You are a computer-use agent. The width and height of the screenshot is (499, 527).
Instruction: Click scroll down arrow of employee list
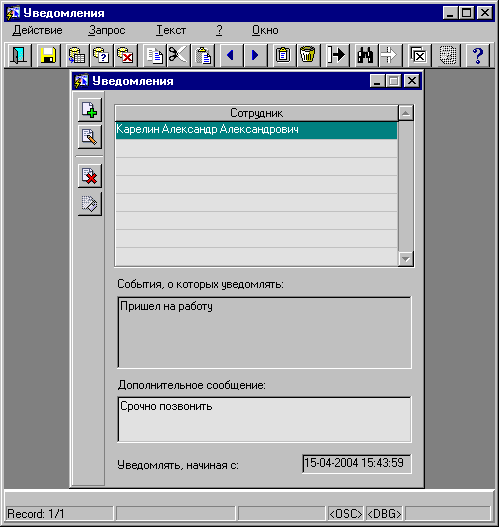click(406, 259)
